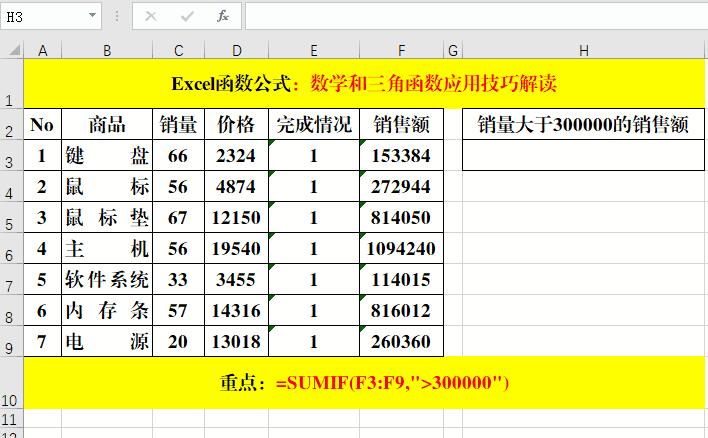
Task: Click the '销量' header cell
Action: tap(178, 124)
